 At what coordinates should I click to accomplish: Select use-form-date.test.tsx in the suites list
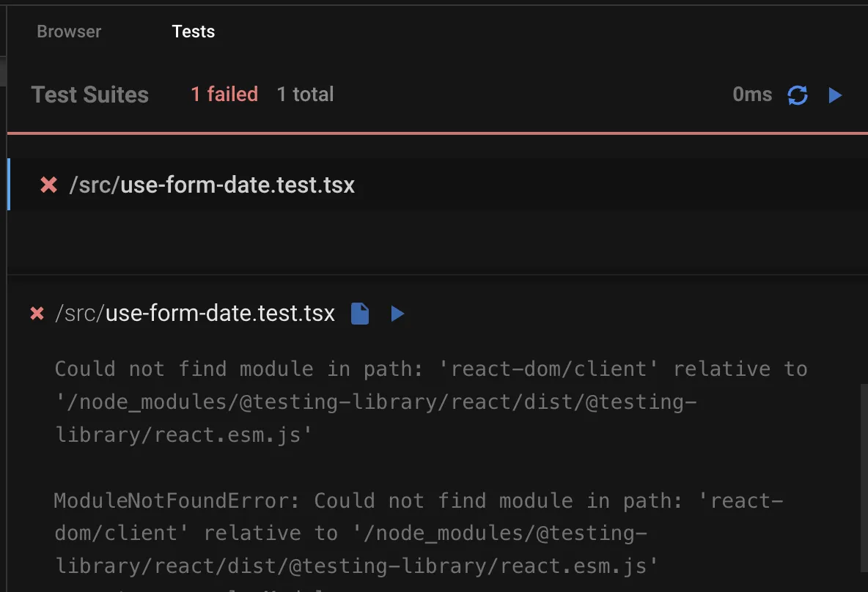point(237,185)
